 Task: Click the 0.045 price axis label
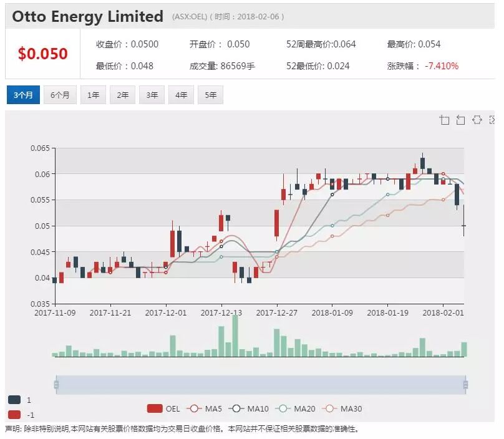click(40, 252)
